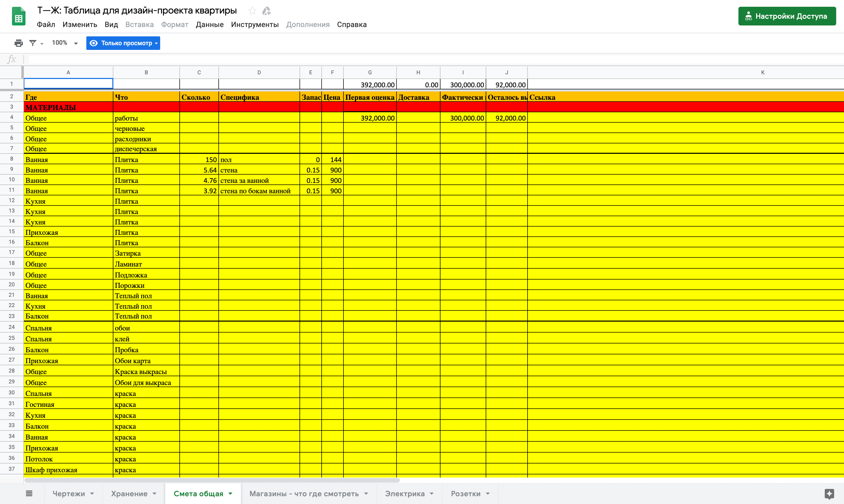Viewport: 844px width, 504px height.
Task: Open the Дополнения menu
Action: (x=308, y=24)
